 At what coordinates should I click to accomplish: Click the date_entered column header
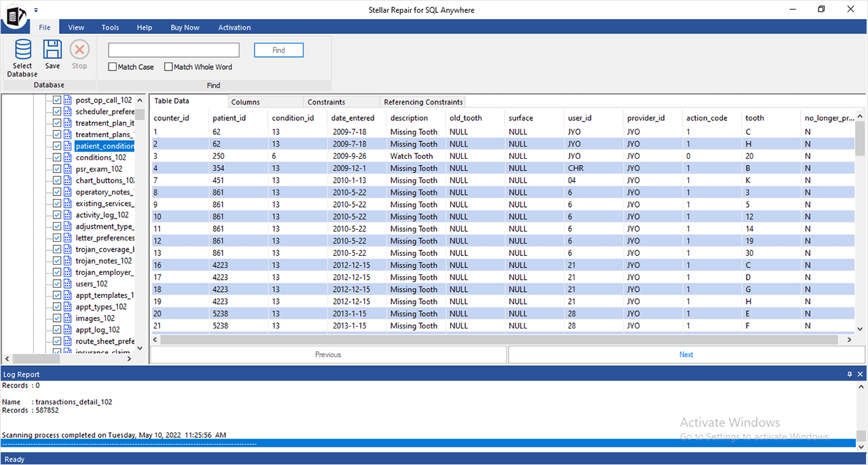point(353,117)
